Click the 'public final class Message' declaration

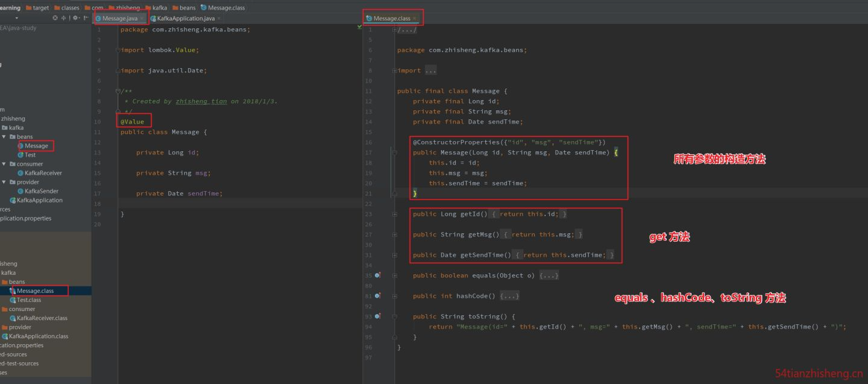(x=452, y=91)
